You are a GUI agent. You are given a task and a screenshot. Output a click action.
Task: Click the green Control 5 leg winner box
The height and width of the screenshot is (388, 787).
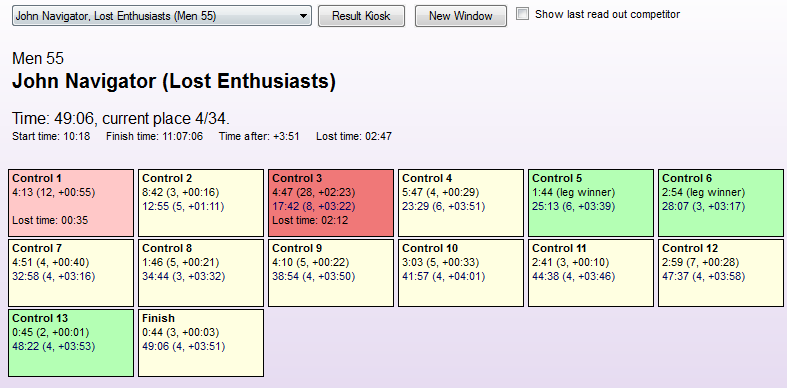click(591, 203)
